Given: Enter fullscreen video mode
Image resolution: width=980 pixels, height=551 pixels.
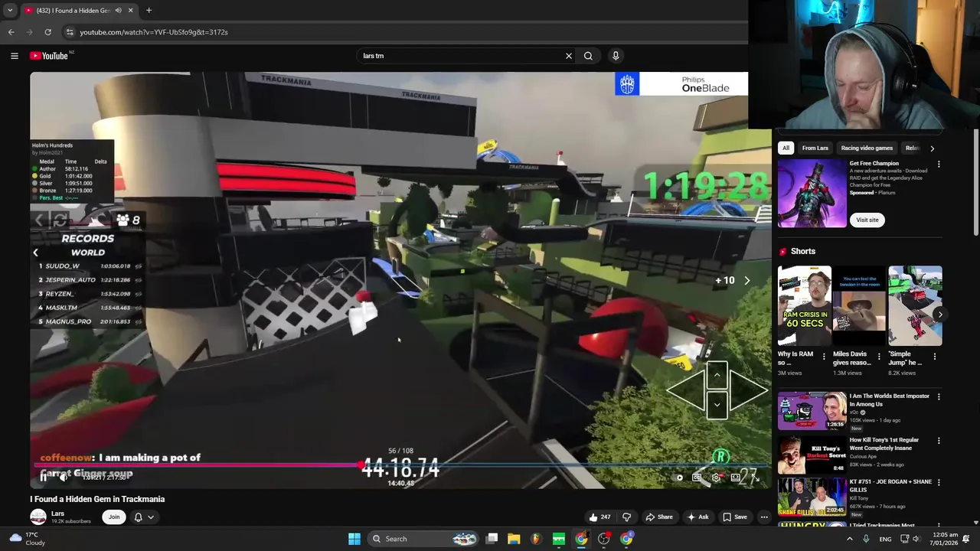Looking at the screenshot, I should point(754,478).
